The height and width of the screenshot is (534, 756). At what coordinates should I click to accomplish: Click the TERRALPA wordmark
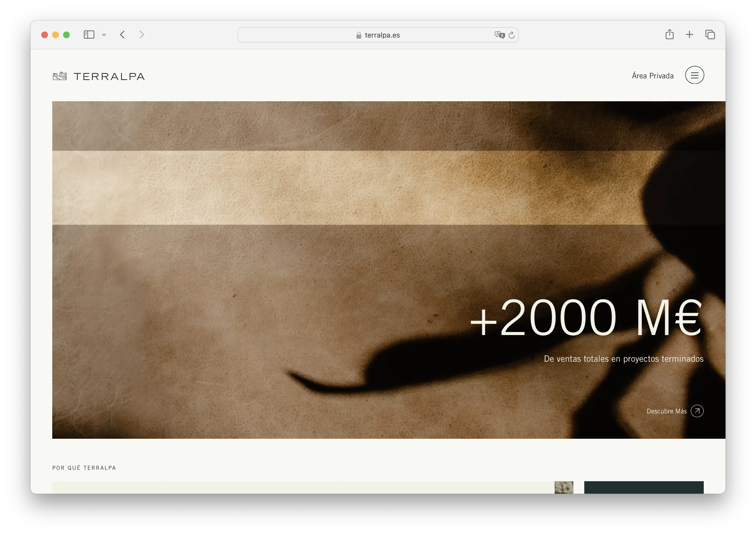pyautogui.click(x=109, y=76)
